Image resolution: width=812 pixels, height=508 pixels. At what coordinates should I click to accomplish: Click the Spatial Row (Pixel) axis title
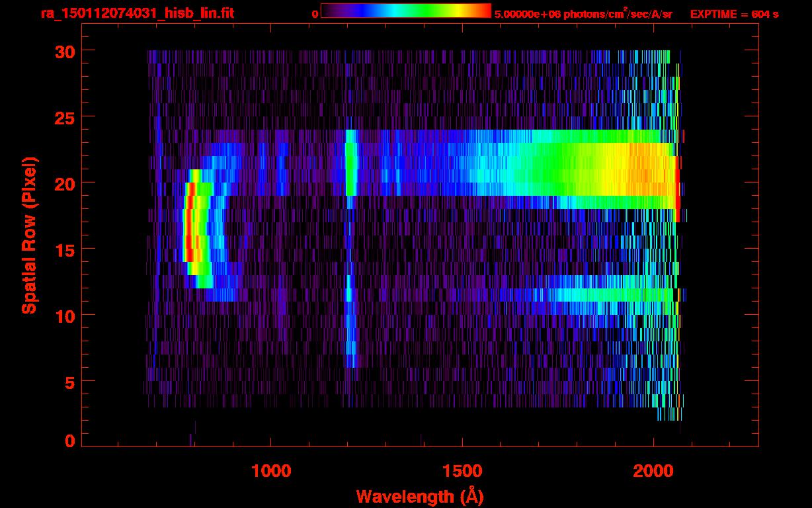29,235
